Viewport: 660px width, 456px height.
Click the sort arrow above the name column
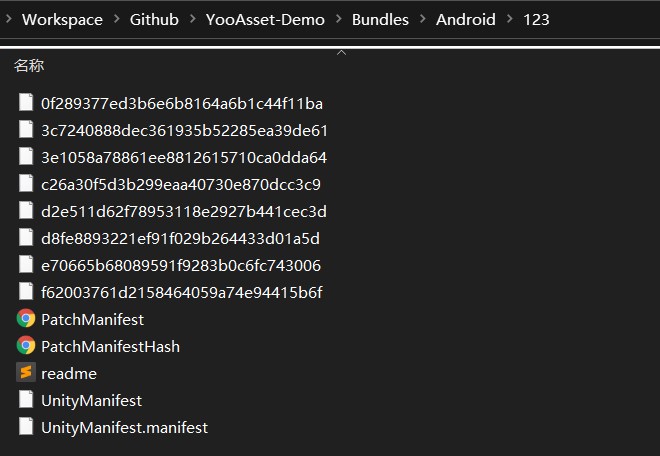[342, 53]
